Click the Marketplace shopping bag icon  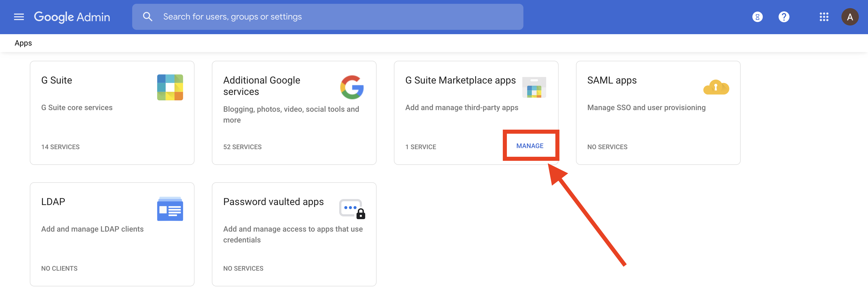(534, 88)
